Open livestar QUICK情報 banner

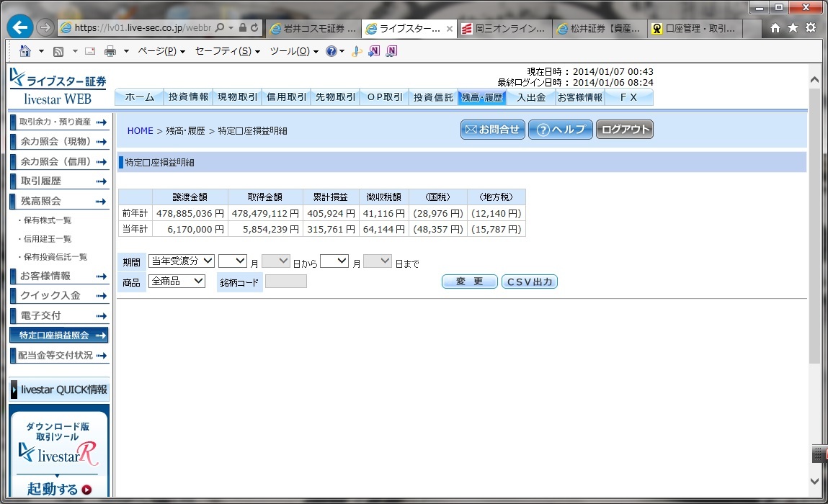pyautogui.click(x=59, y=390)
